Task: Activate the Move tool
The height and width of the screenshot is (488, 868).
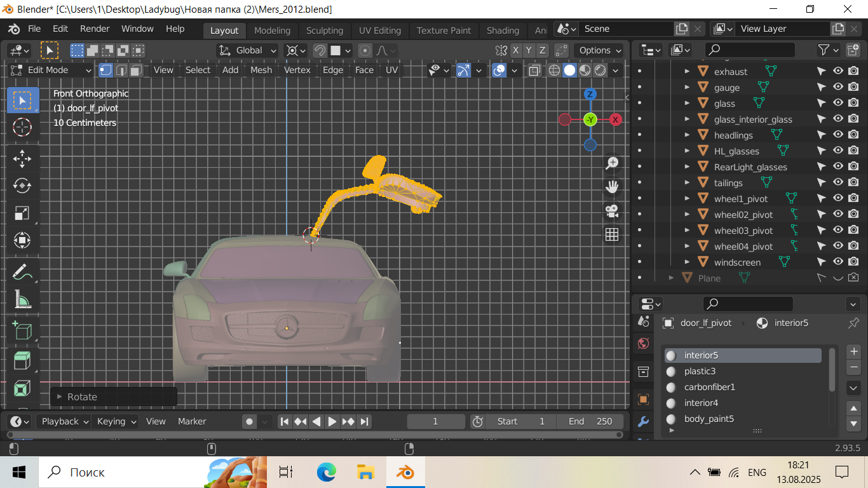Action: [22, 158]
